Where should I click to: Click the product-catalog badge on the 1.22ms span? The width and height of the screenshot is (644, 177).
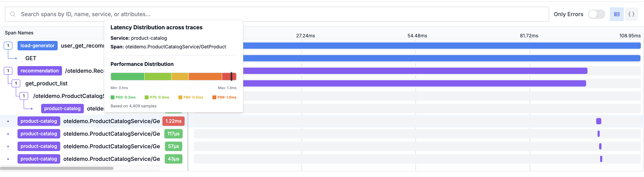(x=39, y=121)
